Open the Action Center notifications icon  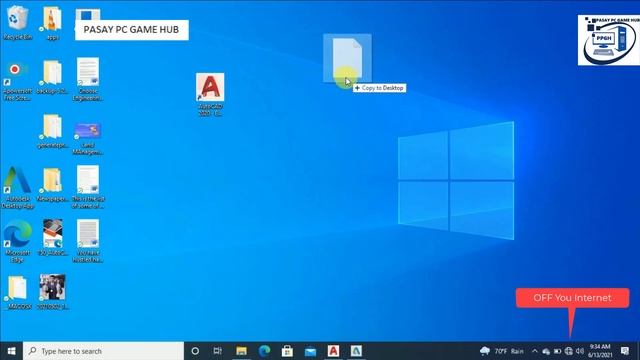click(x=625, y=351)
